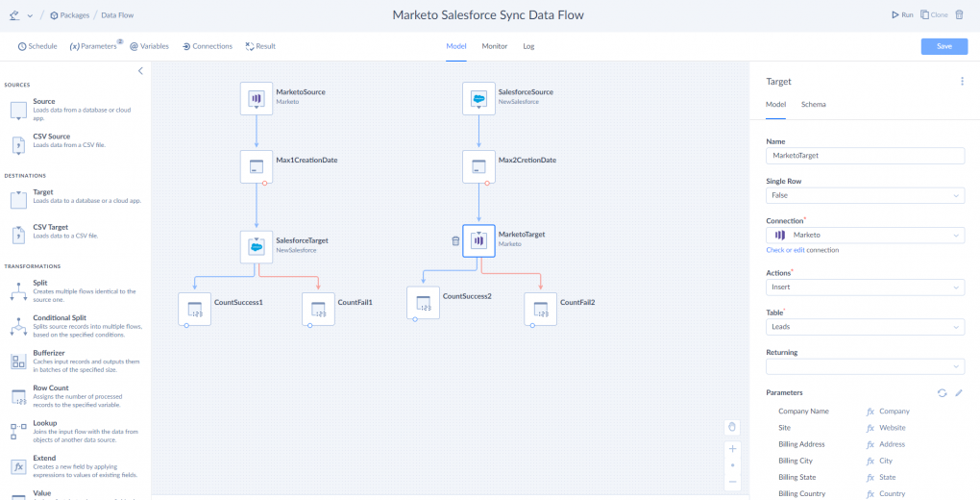Open the Schedule settings
The image size is (980, 500).
point(37,46)
